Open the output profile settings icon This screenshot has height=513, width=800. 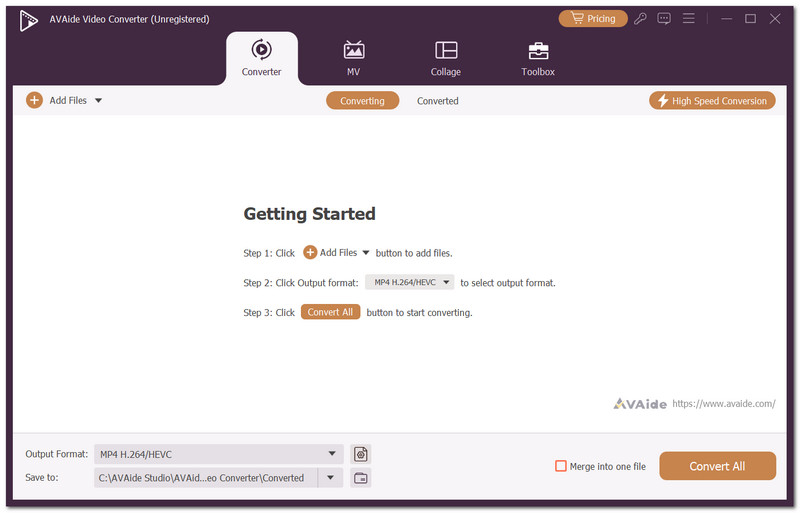361,454
